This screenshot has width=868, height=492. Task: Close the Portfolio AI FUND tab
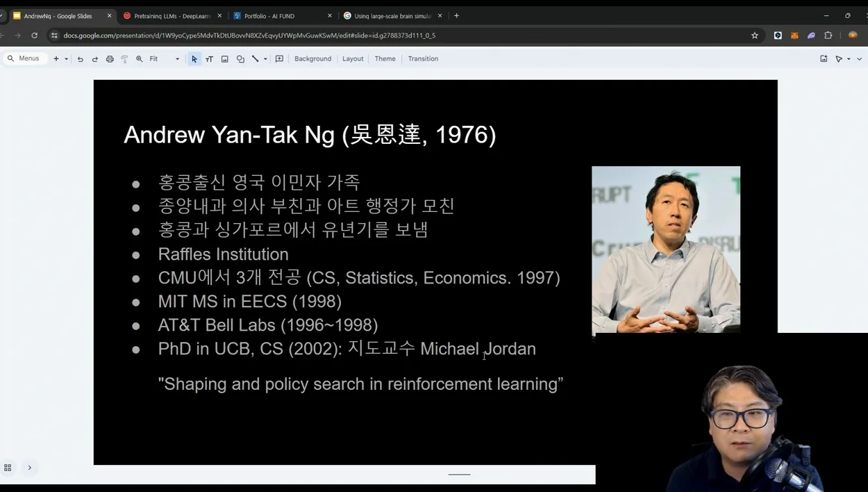pos(329,16)
